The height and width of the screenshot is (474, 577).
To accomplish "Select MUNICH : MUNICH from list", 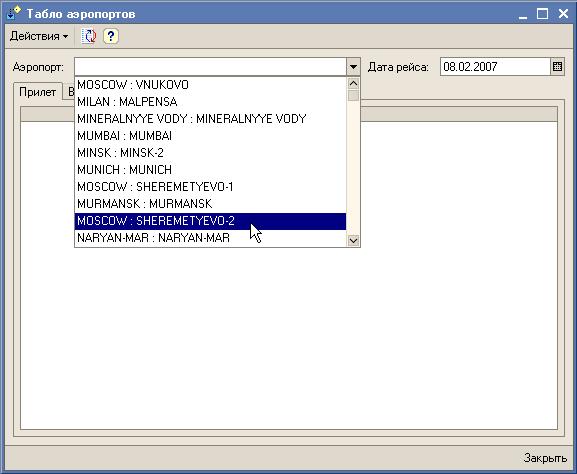I will (x=210, y=170).
